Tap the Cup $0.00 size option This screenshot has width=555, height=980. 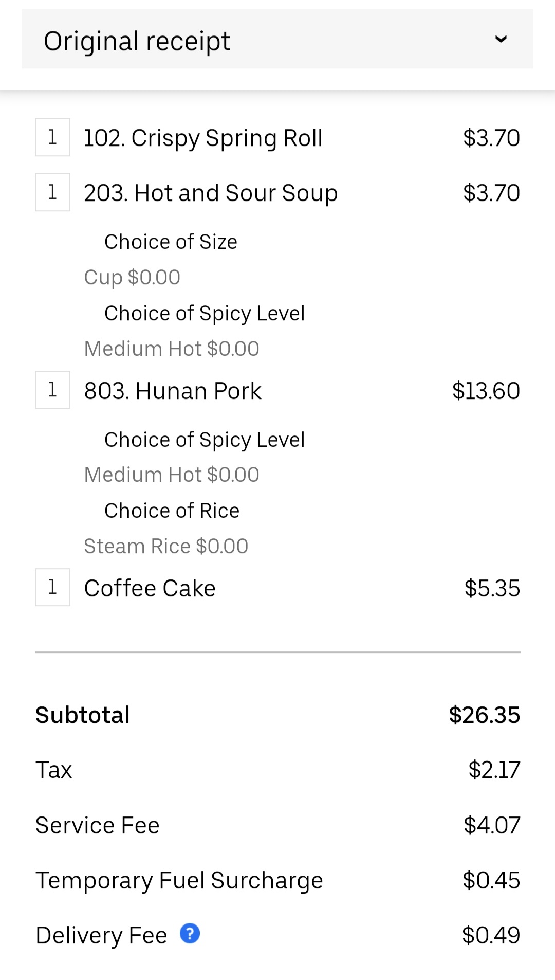click(x=132, y=277)
